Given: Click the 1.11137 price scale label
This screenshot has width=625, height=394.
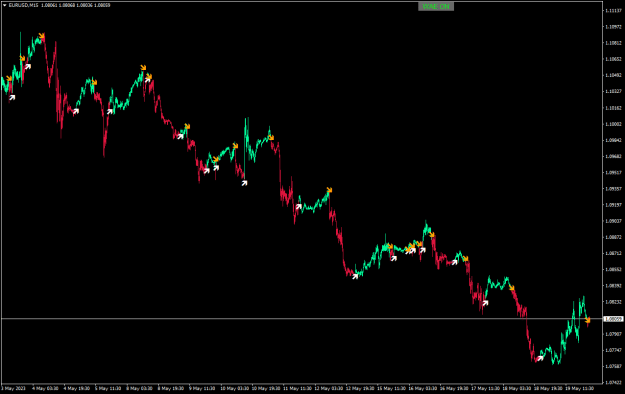Looking at the screenshot, I should (613, 10).
